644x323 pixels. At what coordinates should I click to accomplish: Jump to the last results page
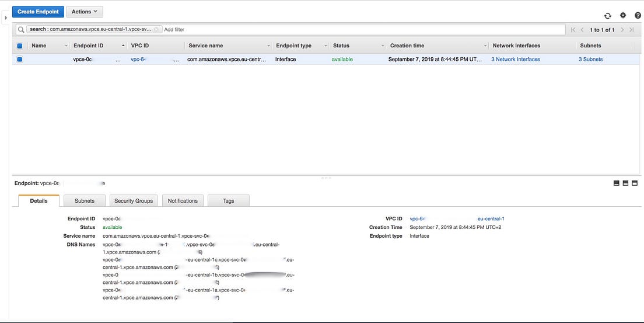[632, 30]
